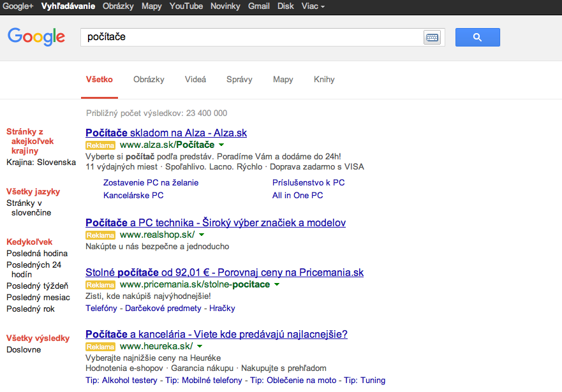Screen dimensions: 562x392
Task: Click the Telefóny link under Pricemania
Action: (x=101, y=309)
